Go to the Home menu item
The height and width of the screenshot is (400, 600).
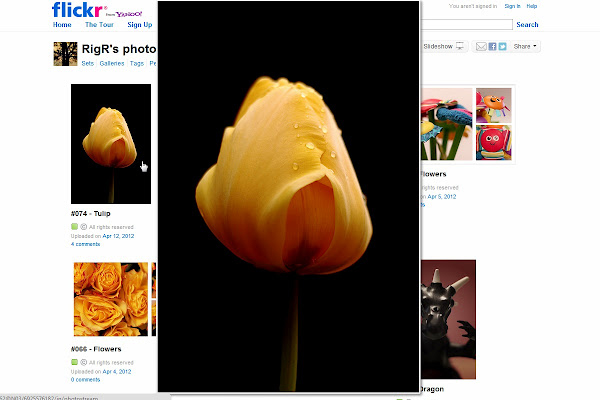[x=62, y=25]
